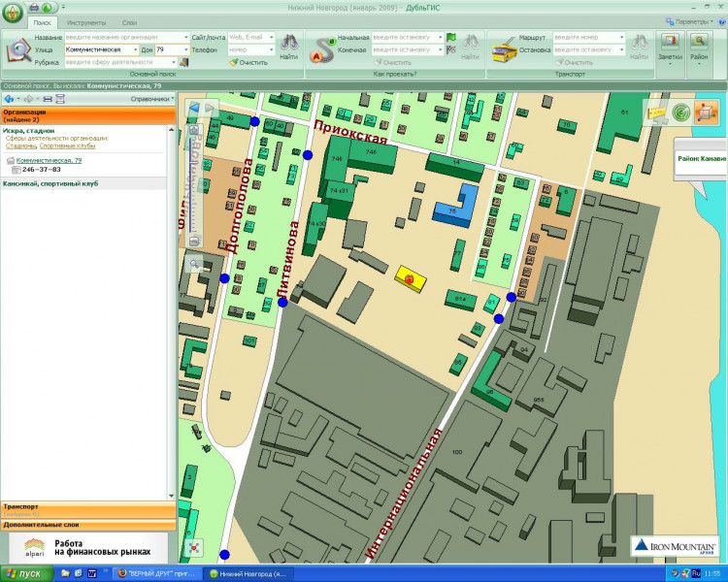Viewport: 728px width, 582px height.
Task: Expand the Параметры options menu
Action: click(x=693, y=20)
